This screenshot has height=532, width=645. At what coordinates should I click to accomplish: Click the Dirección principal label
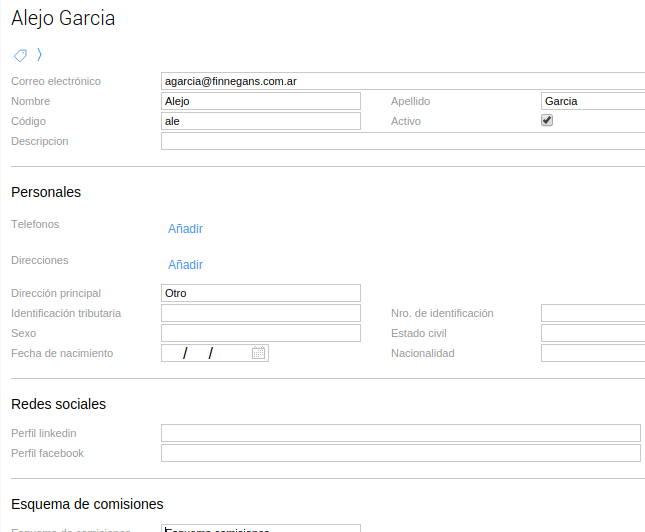pos(56,293)
